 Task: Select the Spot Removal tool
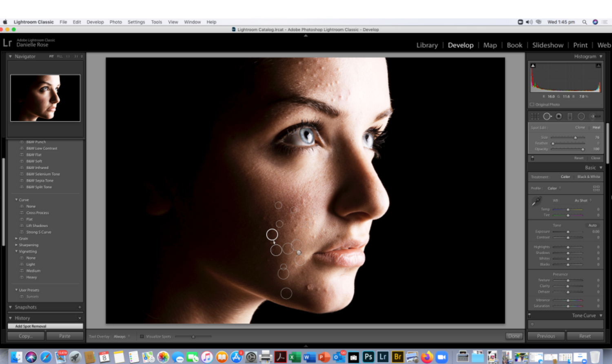tap(547, 116)
